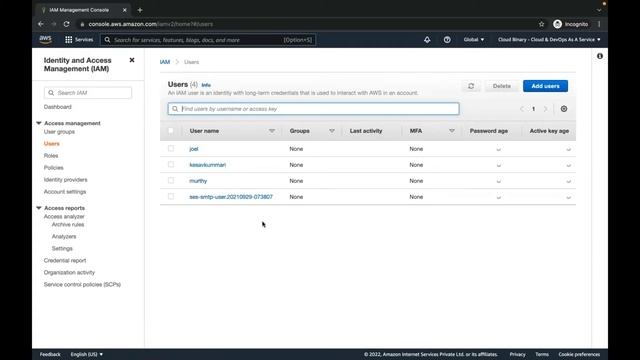Click the Delete button
Viewport: 640px width, 360px height.
(502, 86)
